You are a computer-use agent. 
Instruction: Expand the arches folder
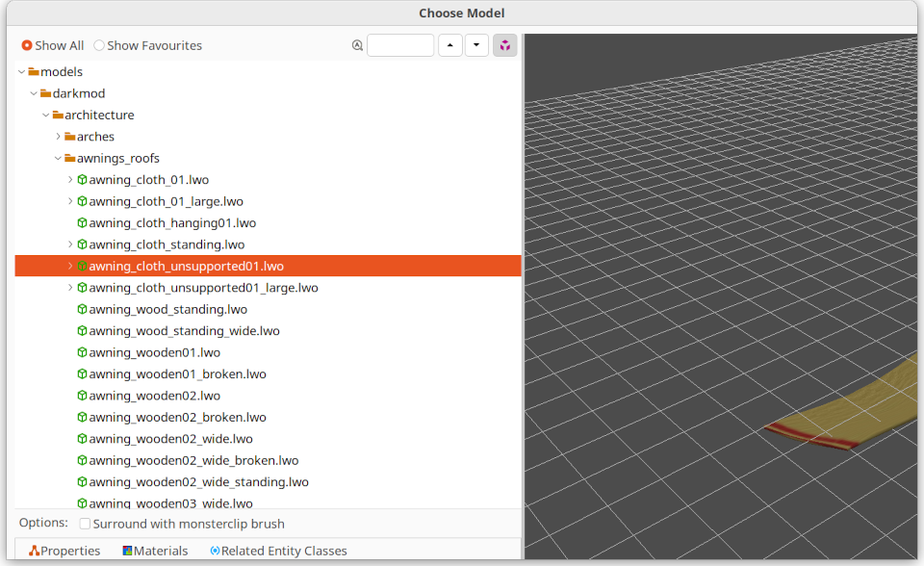(x=58, y=137)
